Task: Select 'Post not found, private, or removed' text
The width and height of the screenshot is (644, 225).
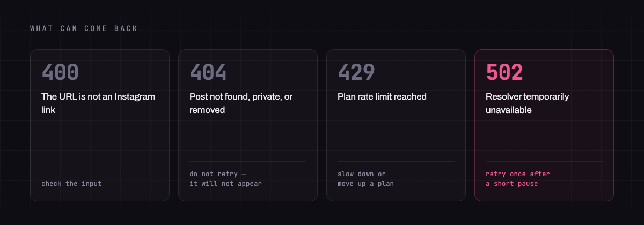Action: 241,103
